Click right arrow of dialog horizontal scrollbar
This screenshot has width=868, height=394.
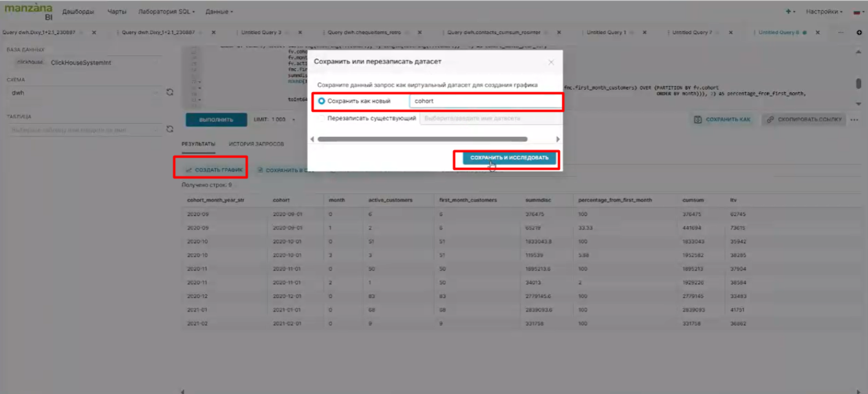(558, 139)
